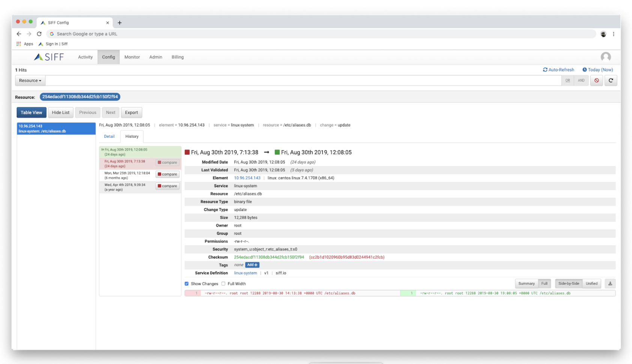Click the Add tag button

pos(252,265)
